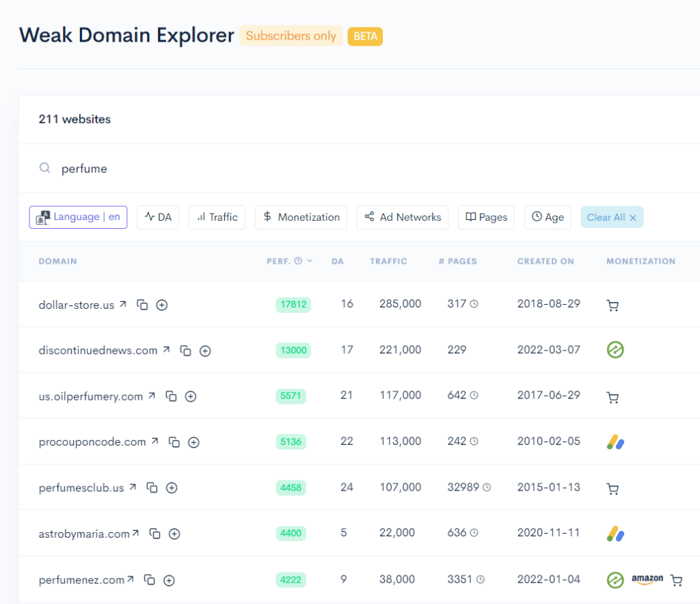700x604 pixels.
Task: Open the DA filter dropdown
Action: (x=158, y=217)
